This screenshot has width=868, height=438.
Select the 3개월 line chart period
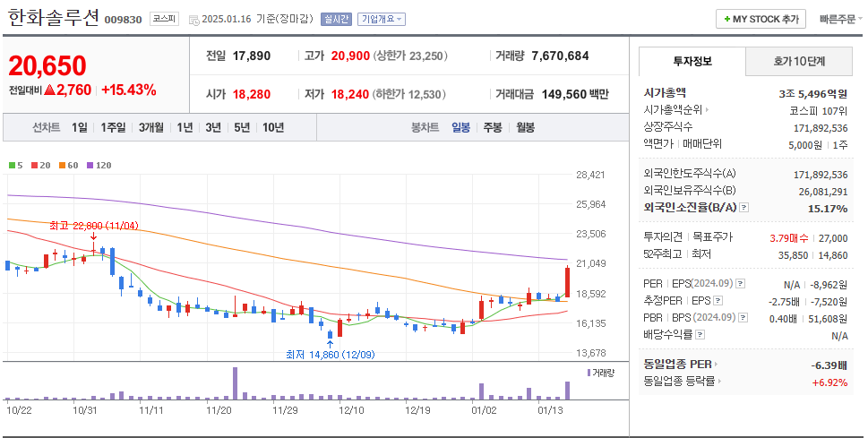(x=151, y=127)
